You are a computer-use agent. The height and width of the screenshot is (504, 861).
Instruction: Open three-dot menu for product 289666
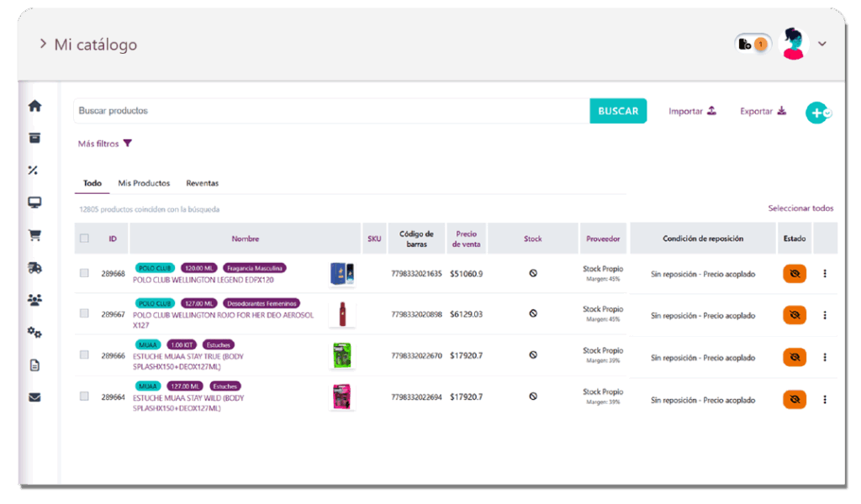[824, 357]
